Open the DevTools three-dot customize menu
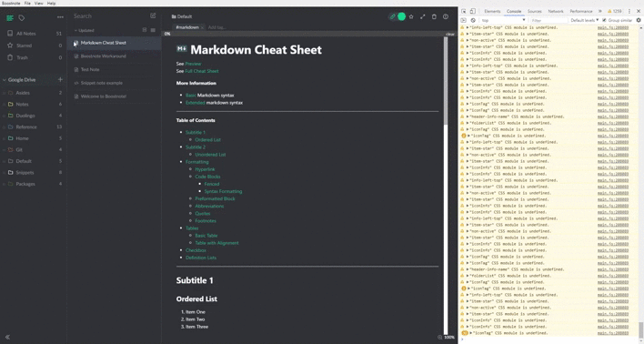The height and width of the screenshot is (344, 644). [629, 12]
